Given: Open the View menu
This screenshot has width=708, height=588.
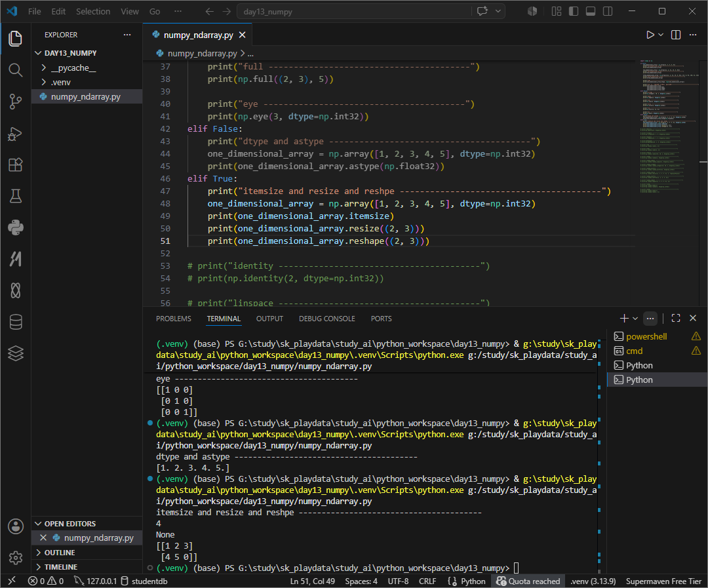Looking at the screenshot, I should click(x=130, y=11).
